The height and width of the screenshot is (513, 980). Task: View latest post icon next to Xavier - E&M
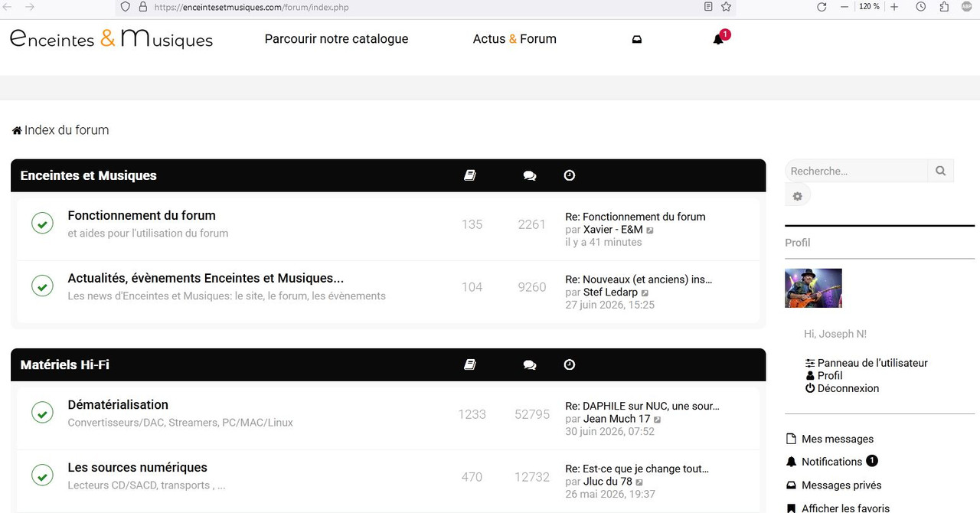pyautogui.click(x=650, y=230)
